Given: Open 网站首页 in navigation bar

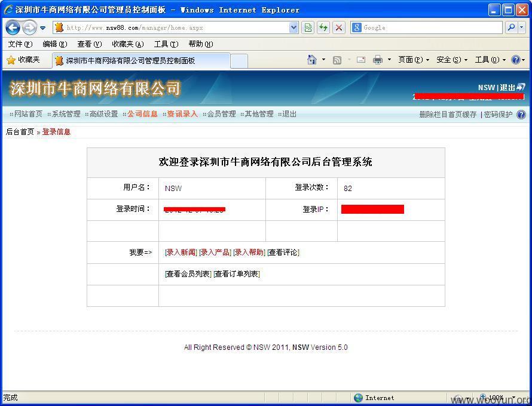Looking at the screenshot, I should click(28, 114).
